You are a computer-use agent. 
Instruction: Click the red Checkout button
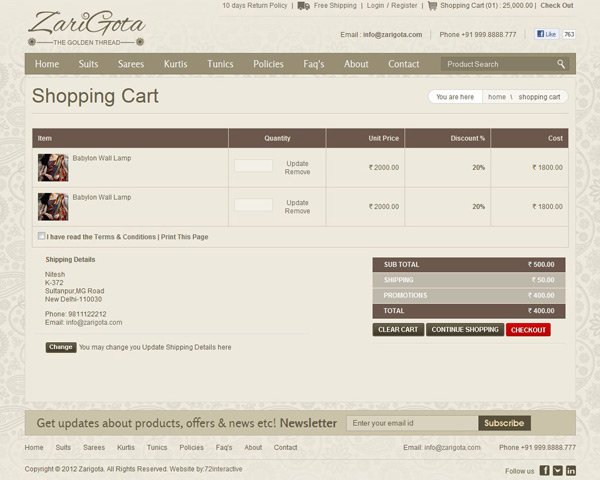pos(528,330)
